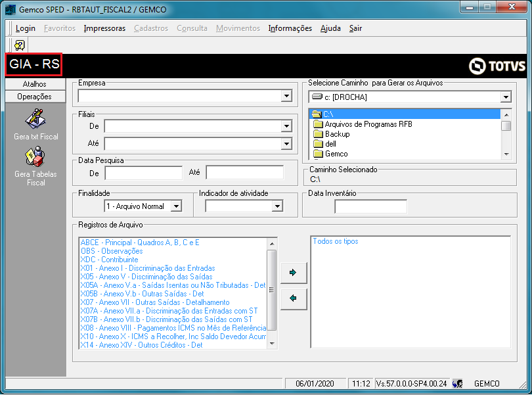Select X07A - Anexo VII.a Entradas com ST
532x395 pixels.
pos(169,311)
